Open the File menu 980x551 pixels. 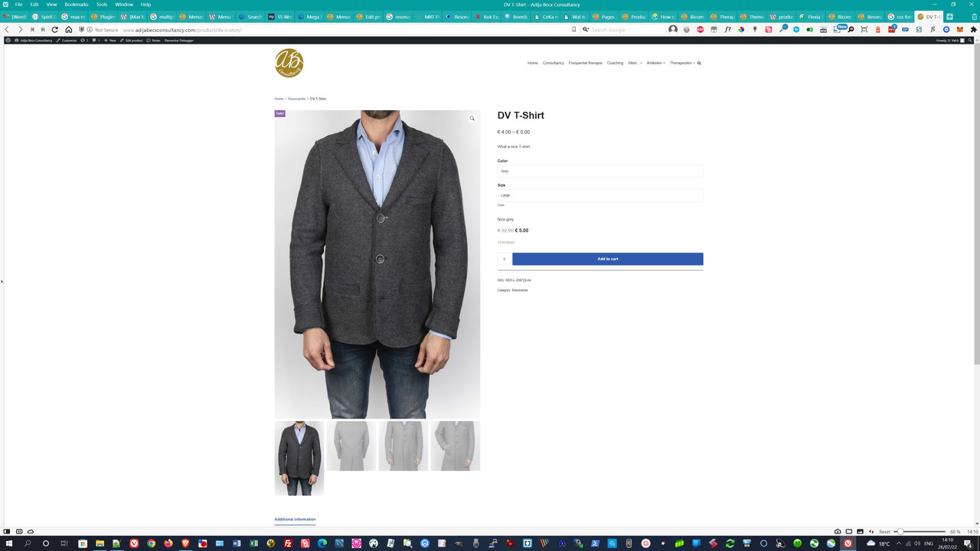pos(18,5)
